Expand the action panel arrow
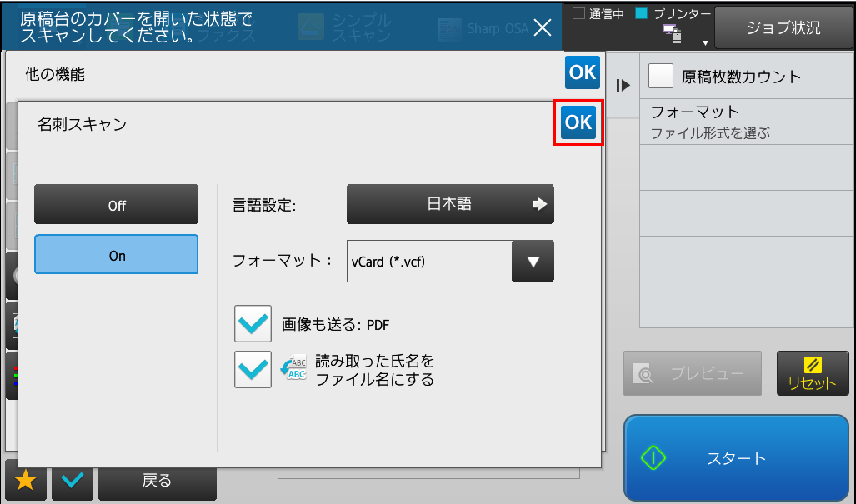Screen dimensions: 856x504 tap(623, 86)
